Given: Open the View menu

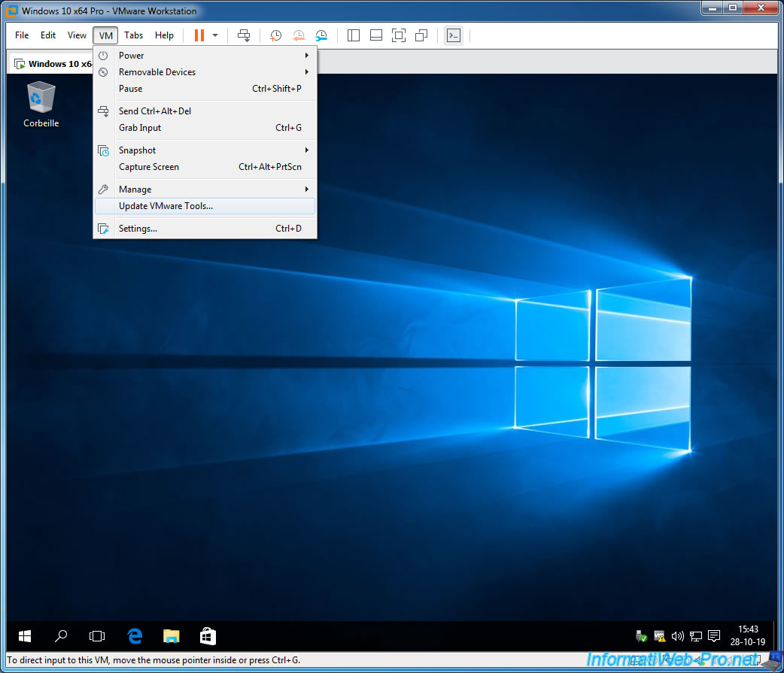Looking at the screenshot, I should click(x=77, y=35).
